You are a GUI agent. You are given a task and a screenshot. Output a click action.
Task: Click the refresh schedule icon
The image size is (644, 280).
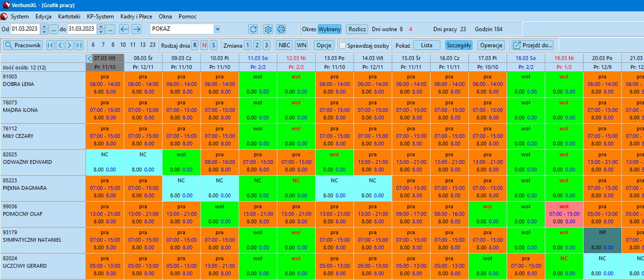[253, 29]
